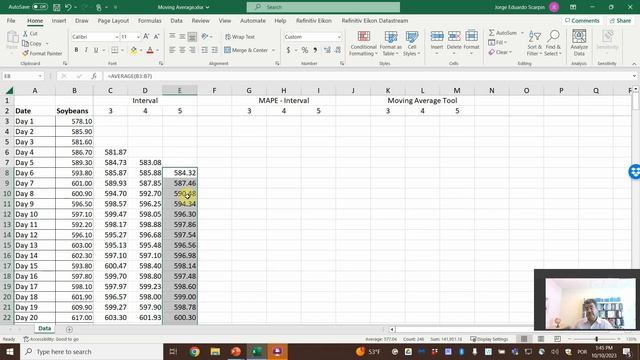Click the Share button

(620, 20)
